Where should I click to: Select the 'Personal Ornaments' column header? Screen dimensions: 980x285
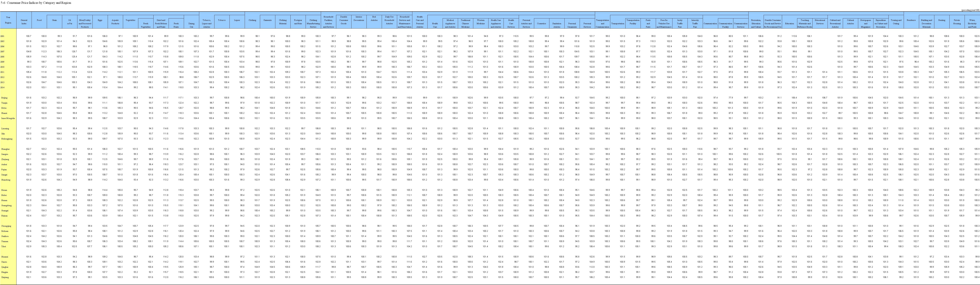pyautogui.click(x=572, y=25)
